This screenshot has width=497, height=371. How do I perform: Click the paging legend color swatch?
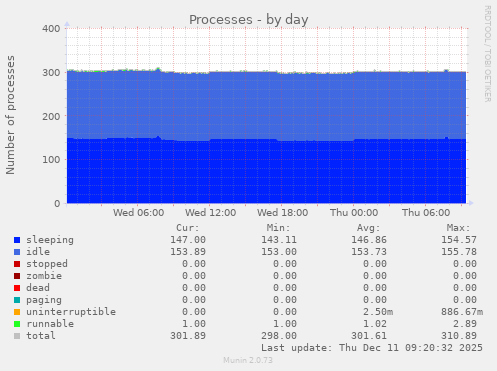[x=17, y=300]
